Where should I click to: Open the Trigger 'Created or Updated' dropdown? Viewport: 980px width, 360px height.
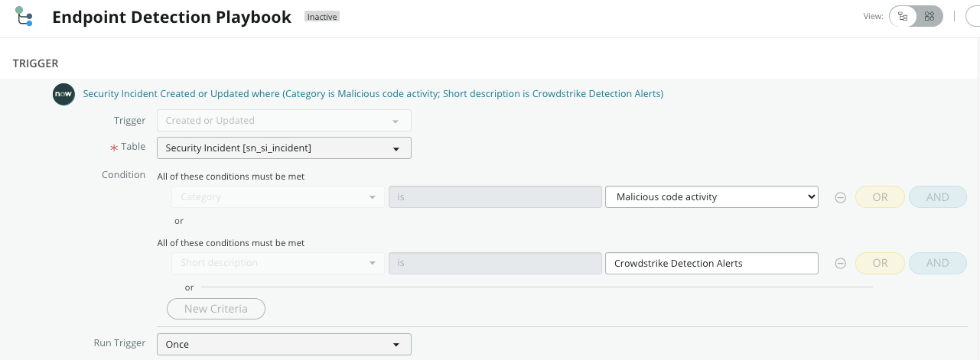tap(284, 121)
